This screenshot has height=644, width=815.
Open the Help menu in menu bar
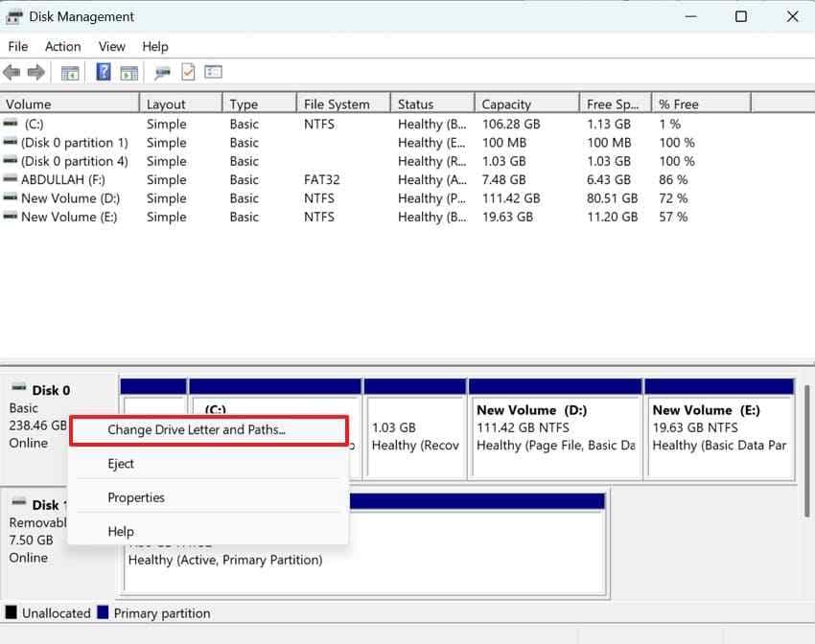click(x=155, y=47)
